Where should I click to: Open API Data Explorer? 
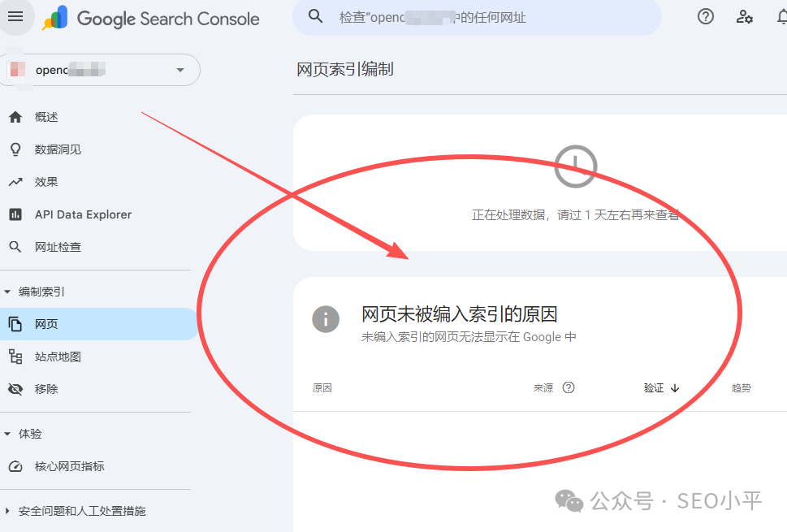tap(83, 214)
